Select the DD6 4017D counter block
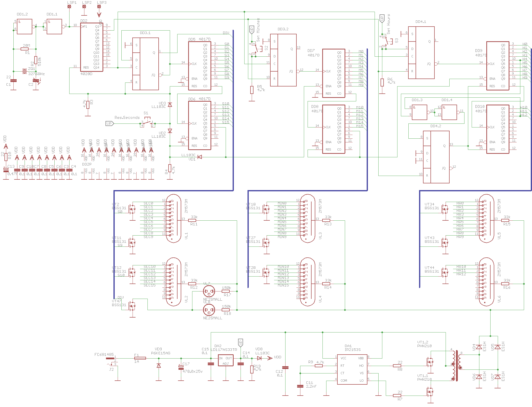This screenshot has height=407, width=532. pos(200,125)
